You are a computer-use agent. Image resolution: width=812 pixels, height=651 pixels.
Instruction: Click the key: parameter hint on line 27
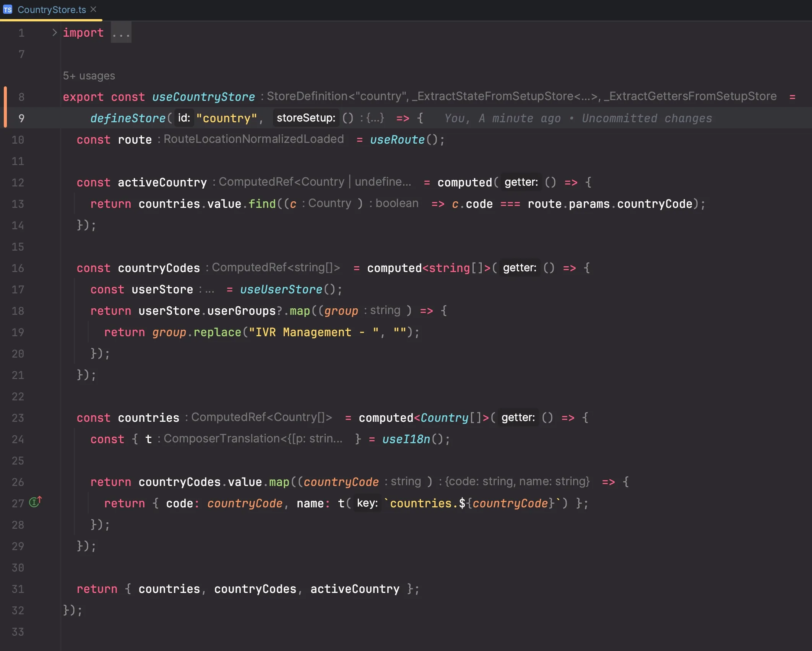pyautogui.click(x=367, y=503)
